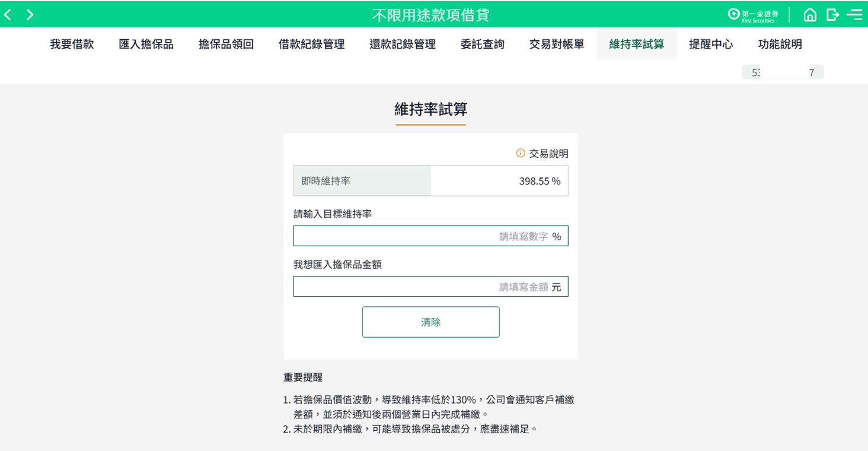
Task: Click the back arrow icon
Action: point(8,15)
